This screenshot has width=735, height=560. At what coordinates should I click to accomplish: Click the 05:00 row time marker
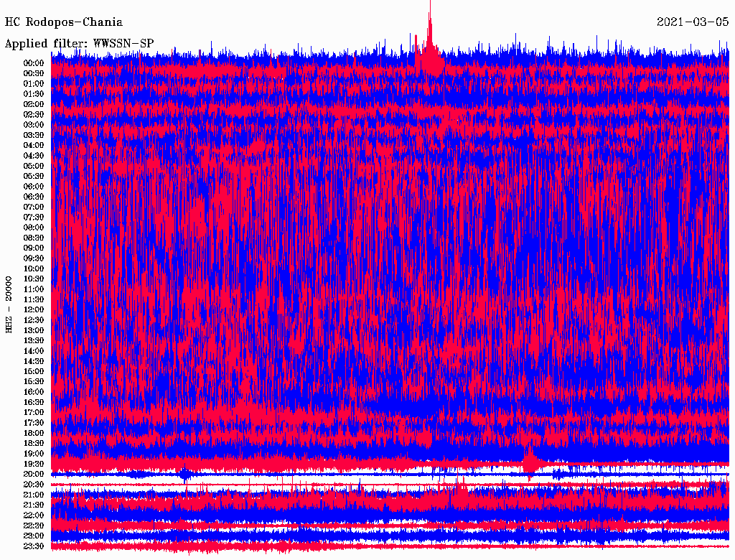[x=34, y=166]
